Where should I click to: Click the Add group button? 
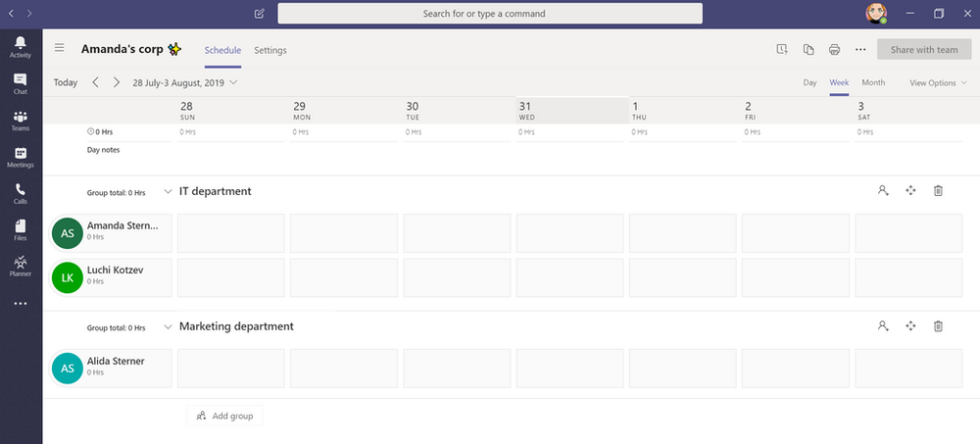(x=225, y=416)
